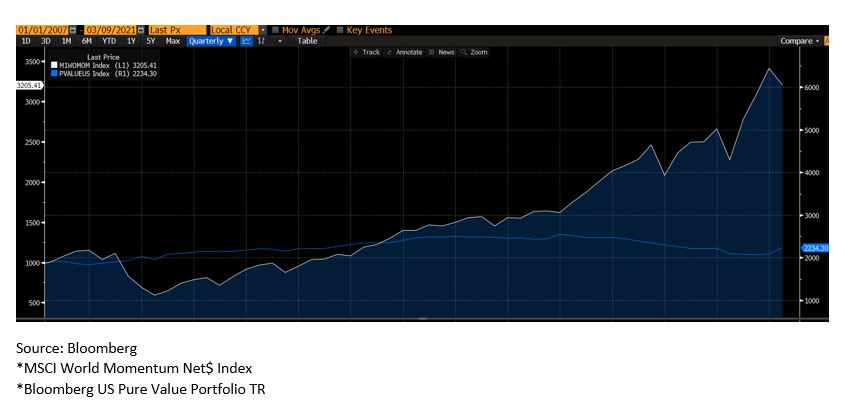Select 1M time range
Image resolution: width=844 pixels, height=411 pixels.
pyautogui.click(x=66, y=41)
